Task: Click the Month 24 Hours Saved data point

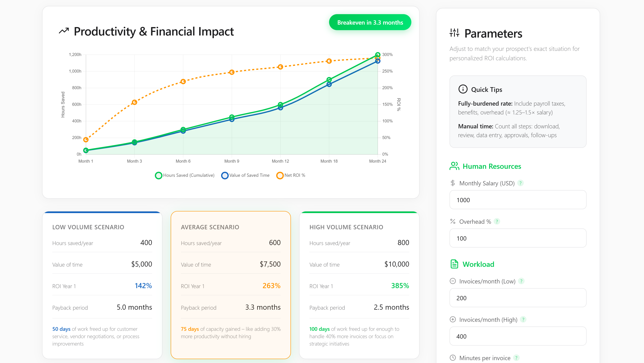Action: pos(377,55)
